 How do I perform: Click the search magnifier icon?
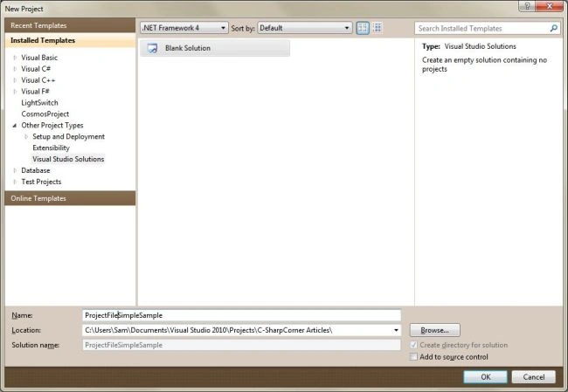553,28
